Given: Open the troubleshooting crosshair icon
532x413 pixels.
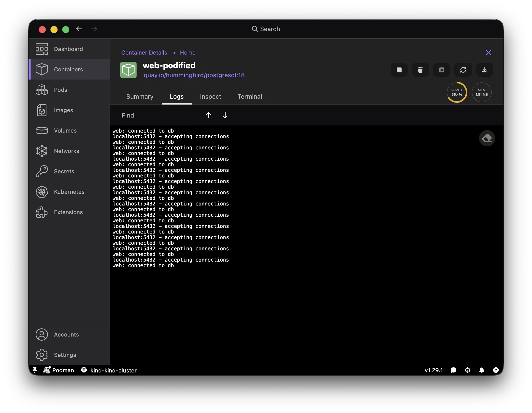Looking at the screenshot, I should (x=468, y=370).
